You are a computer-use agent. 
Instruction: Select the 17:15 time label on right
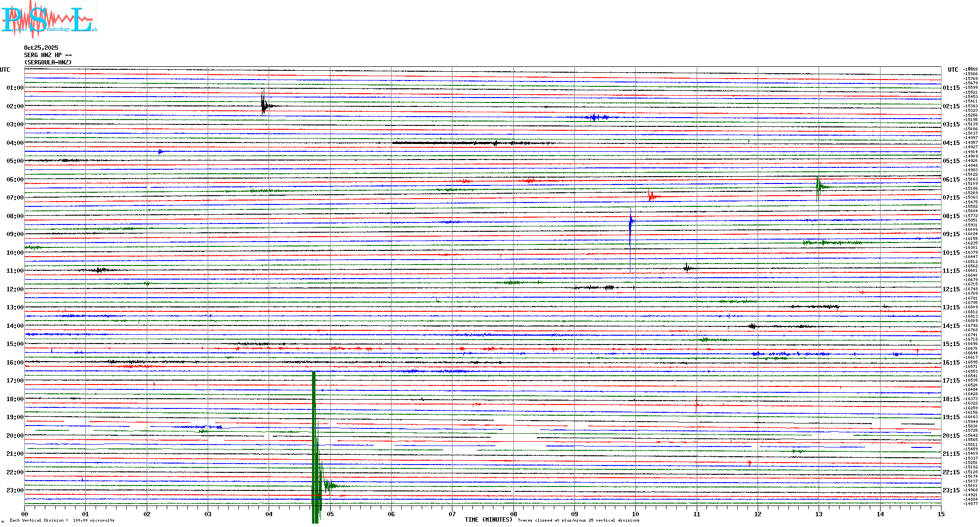[951, 381]
